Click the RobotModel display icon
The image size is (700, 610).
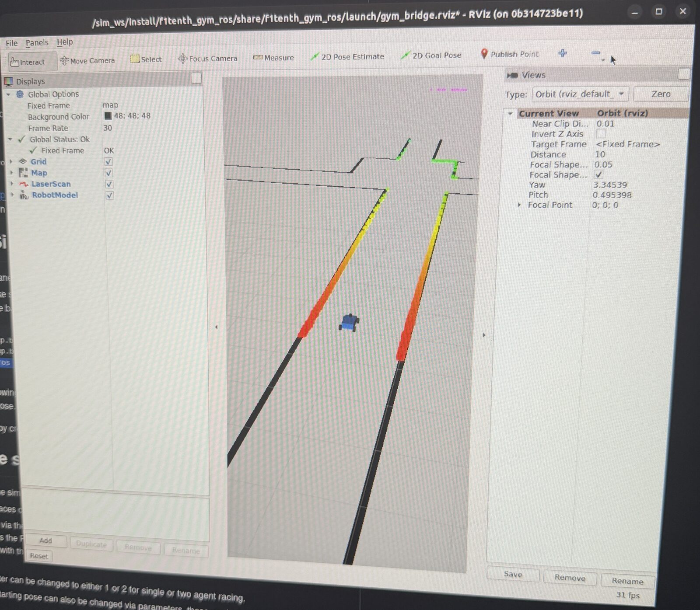coord(24,195)
